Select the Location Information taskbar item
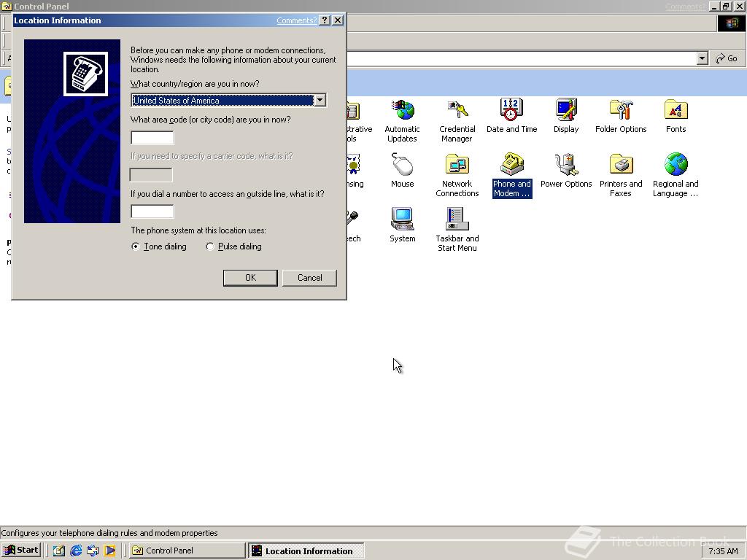 [306, 551]
